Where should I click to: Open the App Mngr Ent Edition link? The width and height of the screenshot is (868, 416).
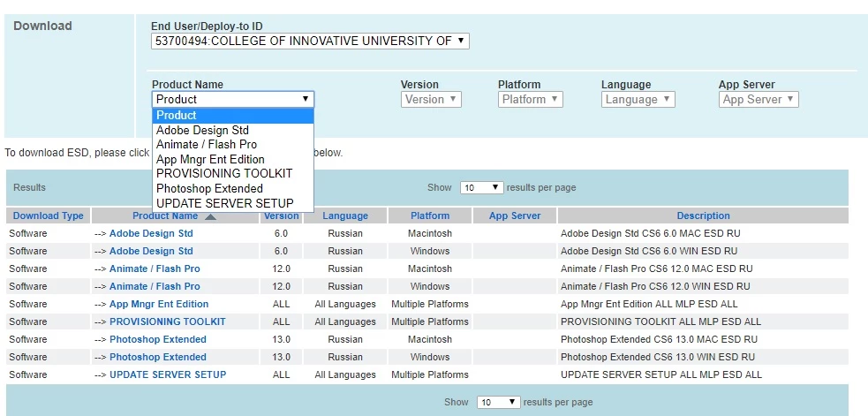point(159,304)
